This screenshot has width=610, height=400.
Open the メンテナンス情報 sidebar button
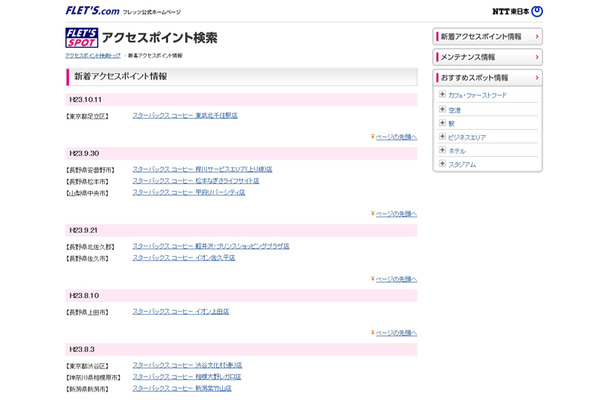[x=487, y=57]
